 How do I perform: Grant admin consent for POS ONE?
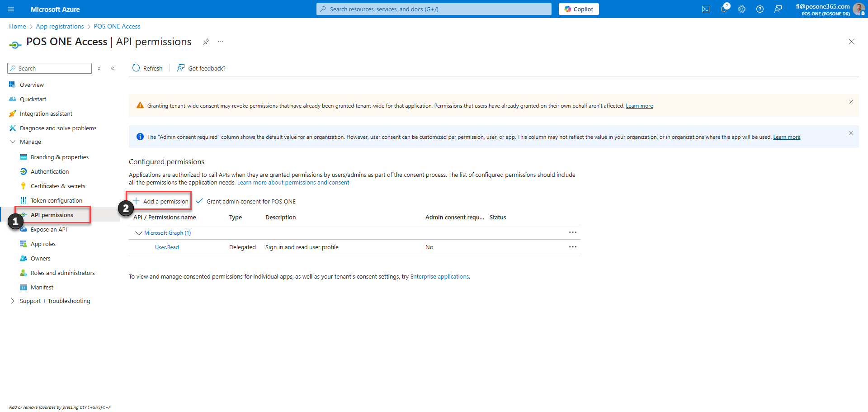tap(246, 201)
